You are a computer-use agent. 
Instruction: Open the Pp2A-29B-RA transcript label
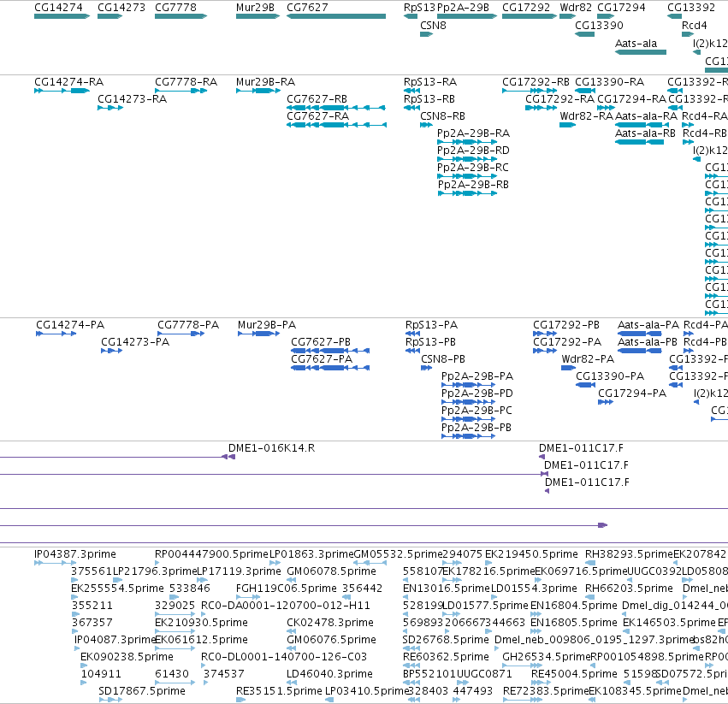pyautogui.click(x=474, y=133)
